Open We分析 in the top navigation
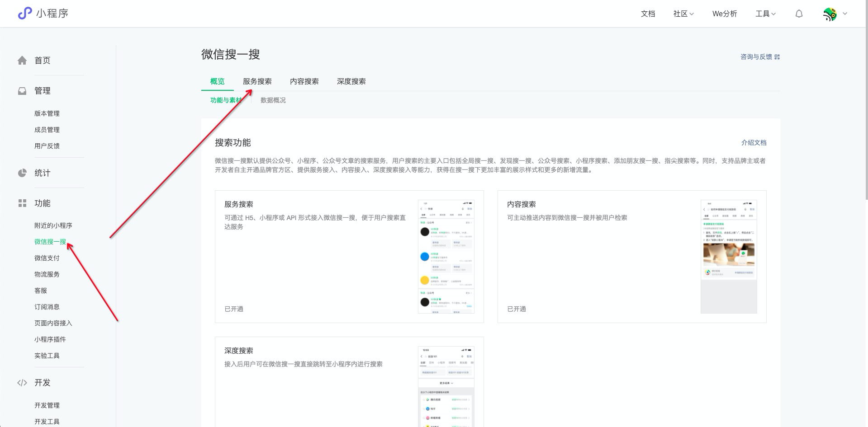This screenshot has width=868, height=427. coord(725,14)
